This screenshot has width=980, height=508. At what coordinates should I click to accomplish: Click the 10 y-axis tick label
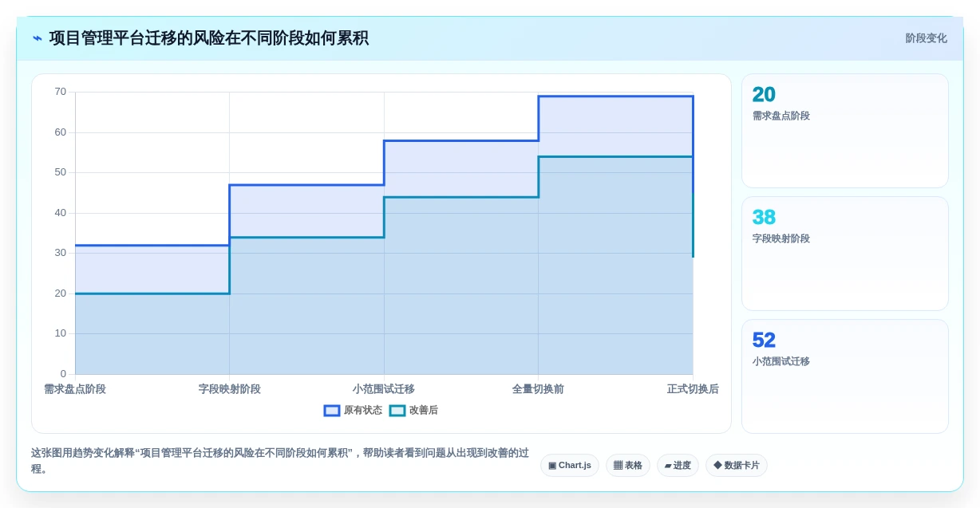point(61,333)
